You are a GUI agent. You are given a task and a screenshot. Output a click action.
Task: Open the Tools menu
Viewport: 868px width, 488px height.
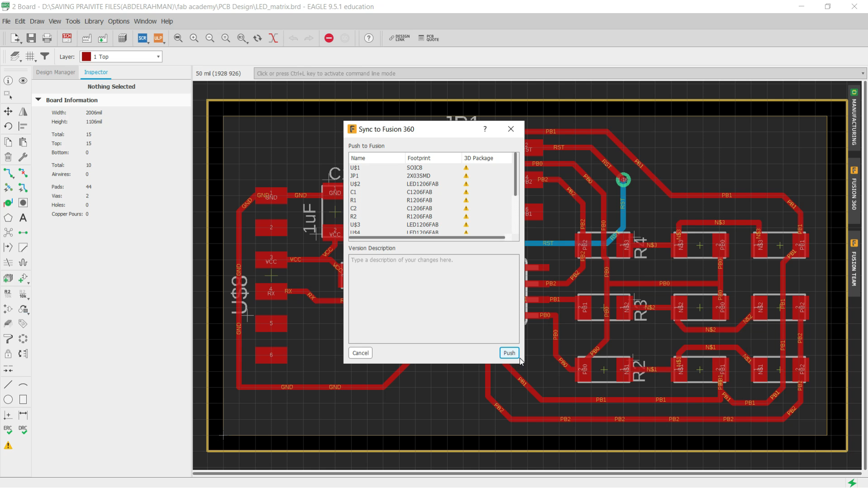tap(73, 21)
